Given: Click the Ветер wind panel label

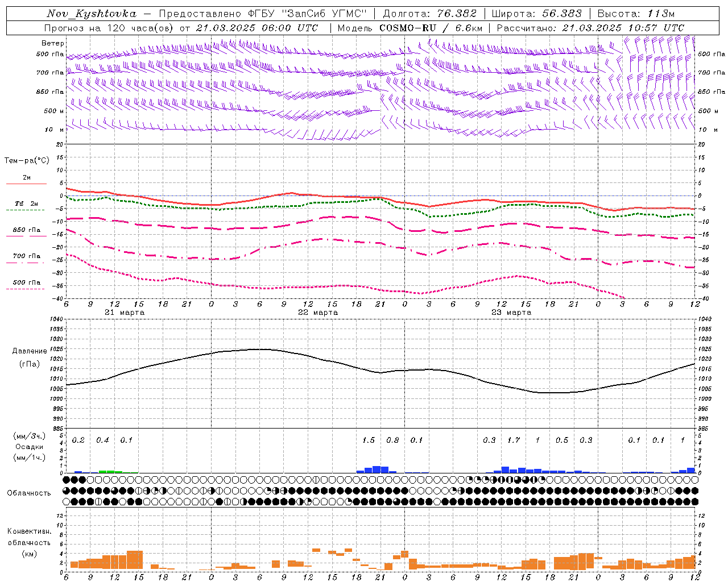Looking at the screenshot, I should (x=53, y=43).
